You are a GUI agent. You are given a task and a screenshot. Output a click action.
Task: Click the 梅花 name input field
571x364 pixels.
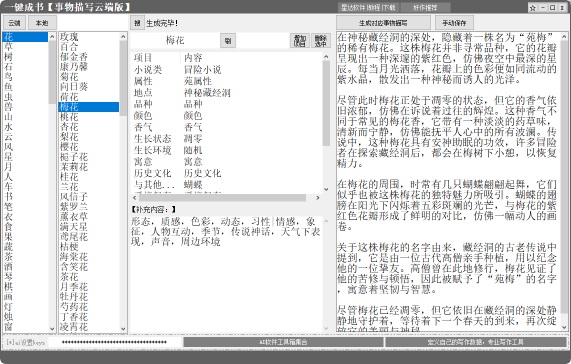pos(175,40)
